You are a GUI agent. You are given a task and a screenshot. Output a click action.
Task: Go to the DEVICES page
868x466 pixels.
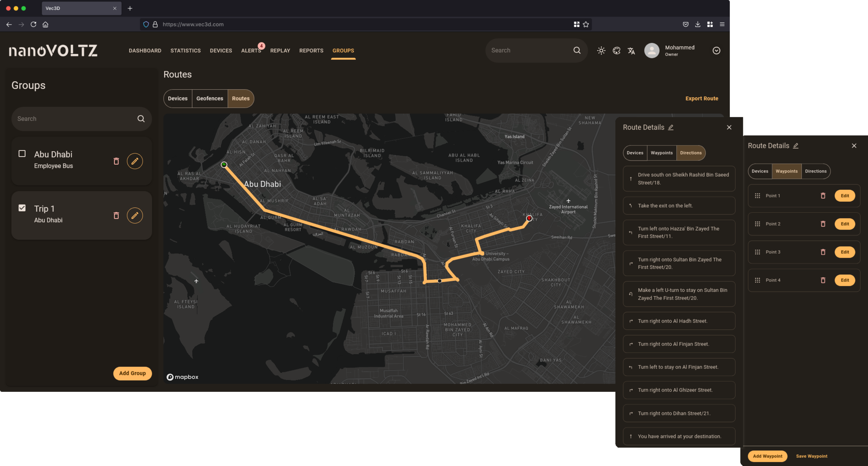click(x=221, y=51)
